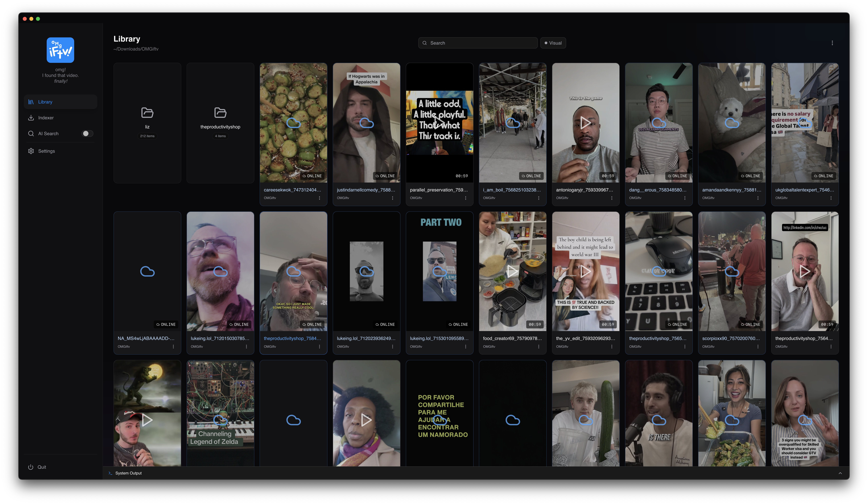Click ONLINE badge on amandaandkennyy video
Viewport: 868px width, 504px height.
[x=750, y=176]
